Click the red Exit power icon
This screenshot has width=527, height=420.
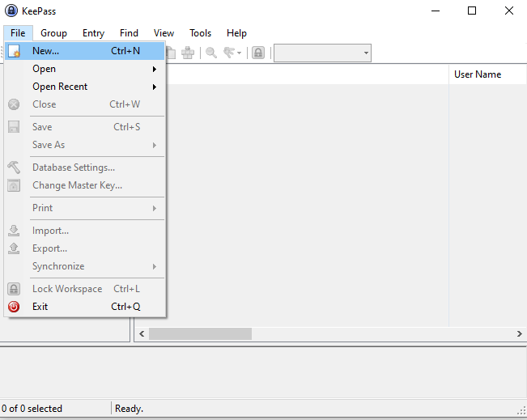(14, 307)
